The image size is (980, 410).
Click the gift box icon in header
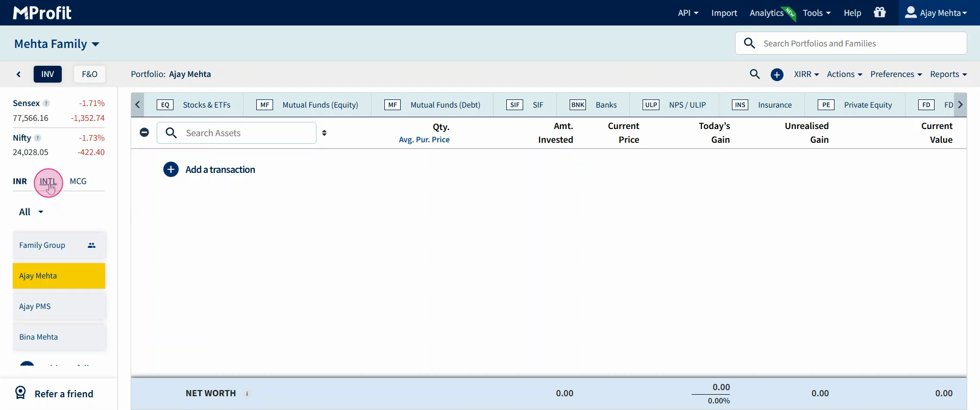pos(879,12)
